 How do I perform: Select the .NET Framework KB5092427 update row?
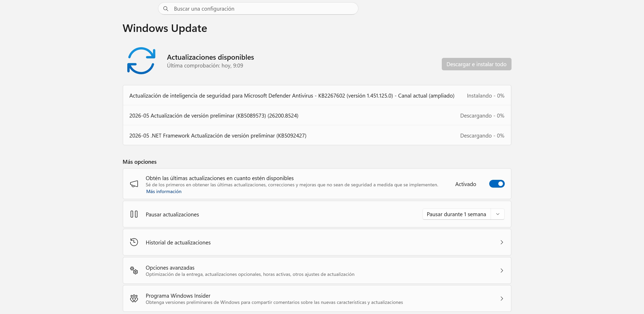coord(317,135)
